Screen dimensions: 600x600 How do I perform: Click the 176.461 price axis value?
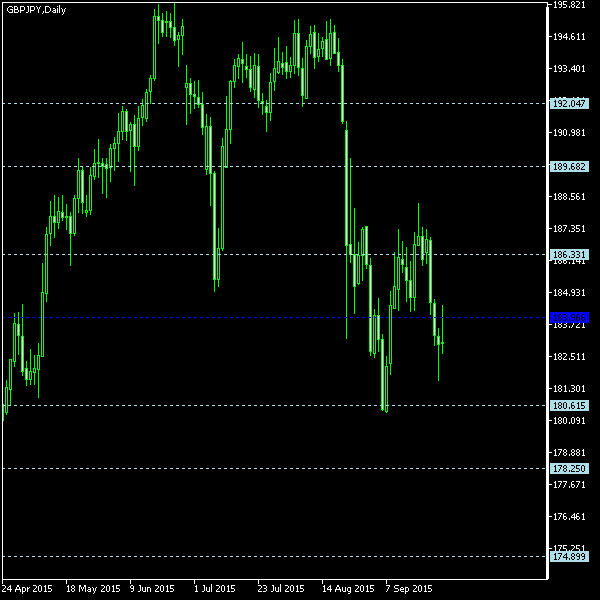[569, 517]
